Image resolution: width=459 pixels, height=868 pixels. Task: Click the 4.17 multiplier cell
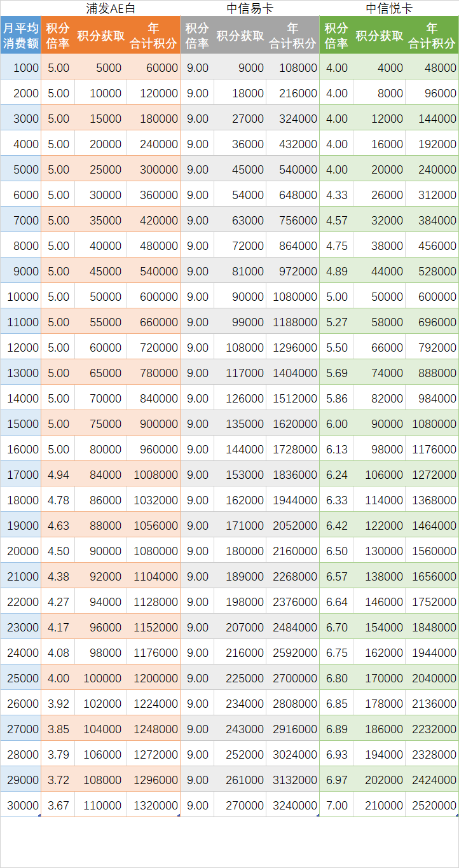pos(58,627)
